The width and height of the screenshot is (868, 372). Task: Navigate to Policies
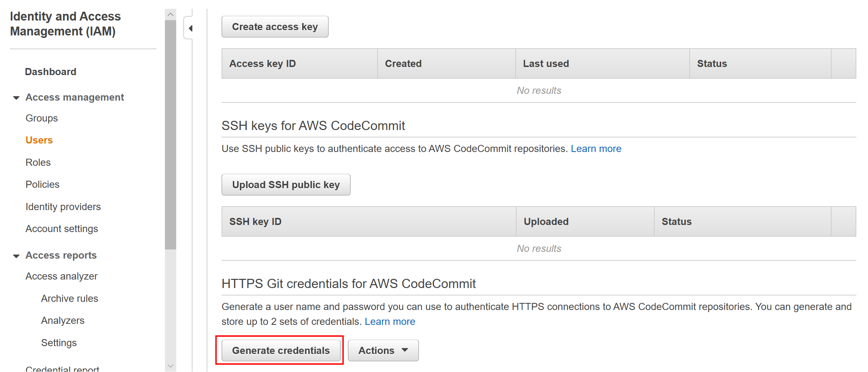pos(42,185)
